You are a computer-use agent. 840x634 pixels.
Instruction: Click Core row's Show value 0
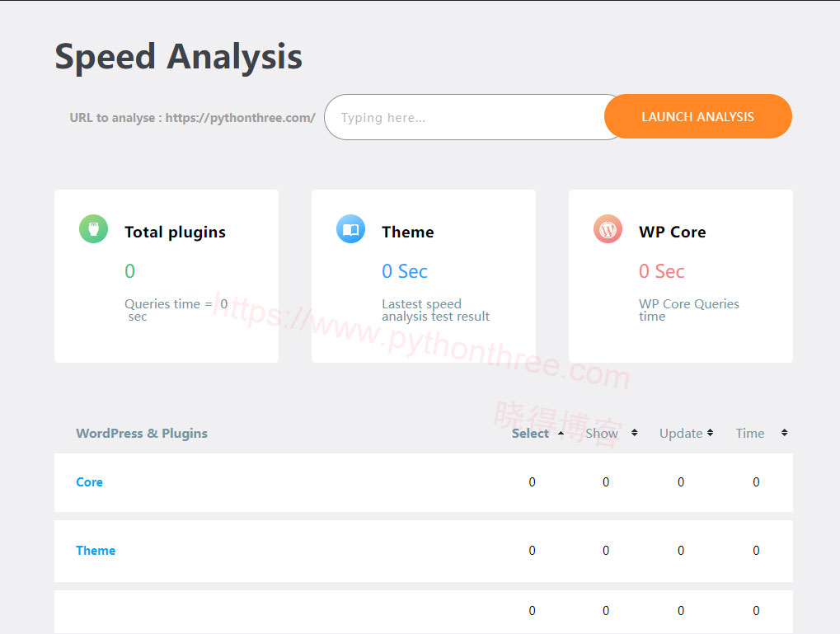[x=606, y=481]
